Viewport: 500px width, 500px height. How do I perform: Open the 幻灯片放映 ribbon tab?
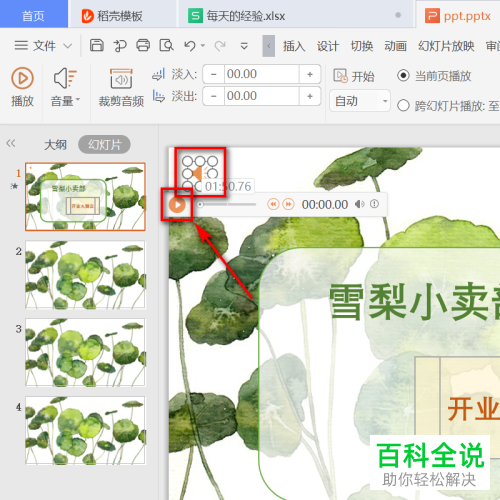(446, 46)
